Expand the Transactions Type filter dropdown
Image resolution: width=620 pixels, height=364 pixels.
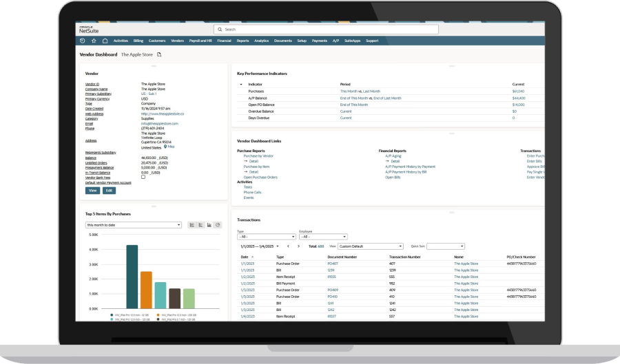[265, 237]
